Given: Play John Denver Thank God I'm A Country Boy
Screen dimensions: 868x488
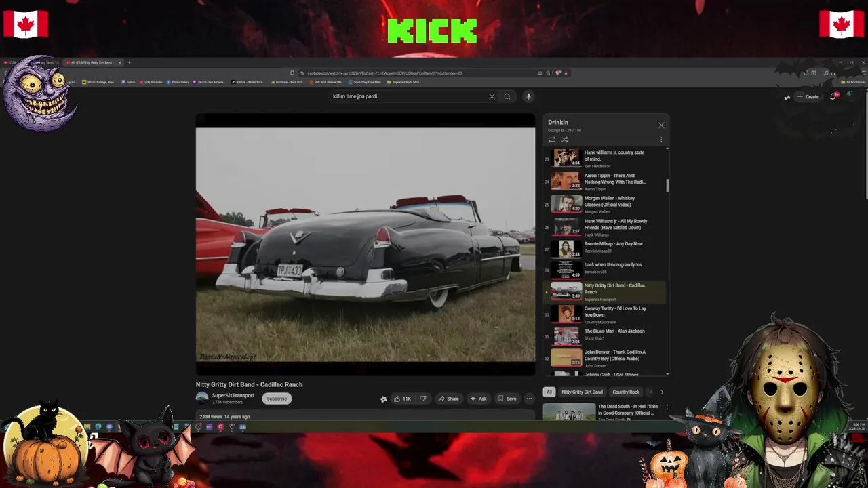Looking at the screenshot, I should pos(605,358).
